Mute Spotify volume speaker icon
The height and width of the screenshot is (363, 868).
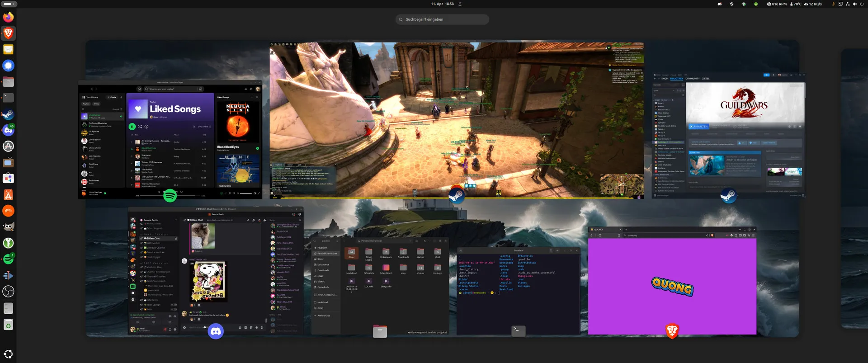click(x=238, y=193)
